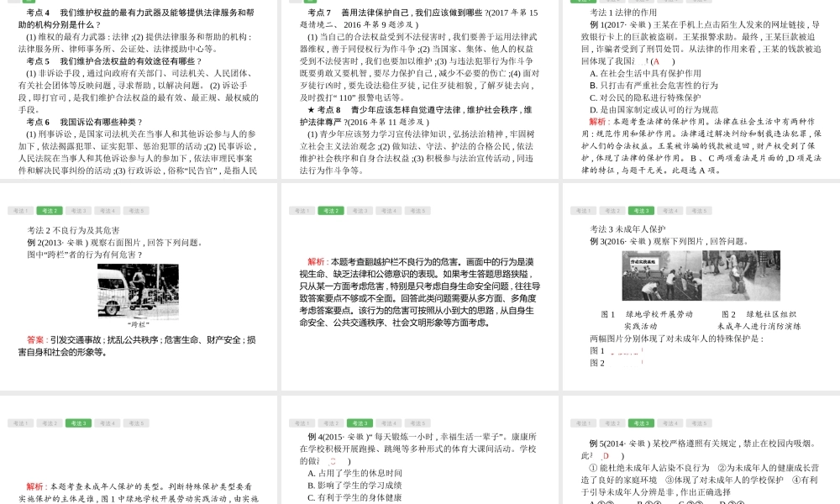Viewport: 840px width, 504px height.
Task: Open the slide with 例4(2015·安徽)
Action: 419,450
